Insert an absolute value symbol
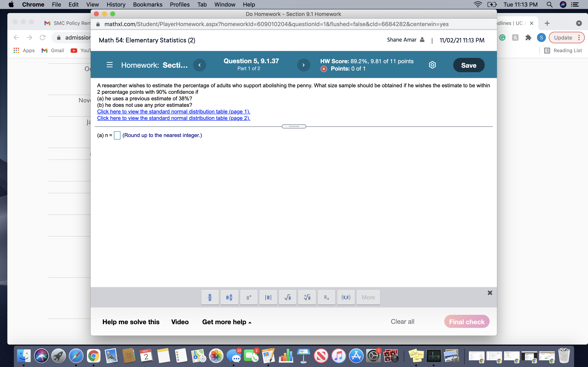 pyautogui.click(x=268, y=297)
